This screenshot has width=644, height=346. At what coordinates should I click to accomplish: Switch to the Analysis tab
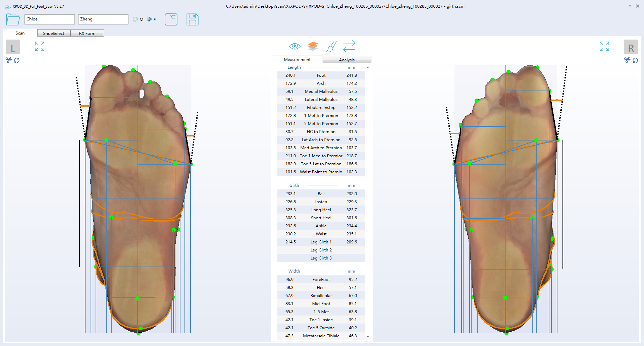pyautogui.click(x=346, y=60)
